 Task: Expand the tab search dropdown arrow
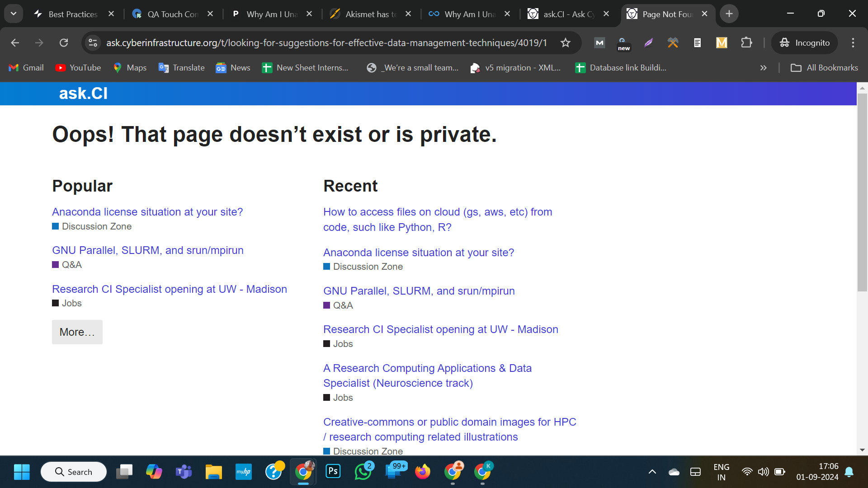pyautogui.click(x=14, y=14)
